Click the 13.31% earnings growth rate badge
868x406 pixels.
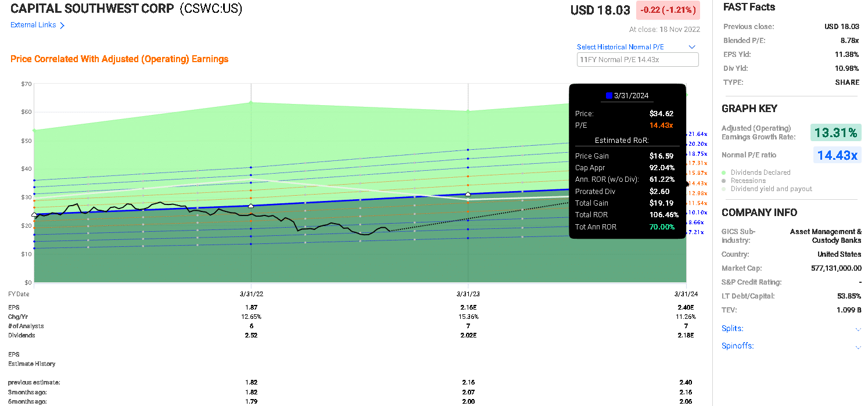[x=835, y=133]
